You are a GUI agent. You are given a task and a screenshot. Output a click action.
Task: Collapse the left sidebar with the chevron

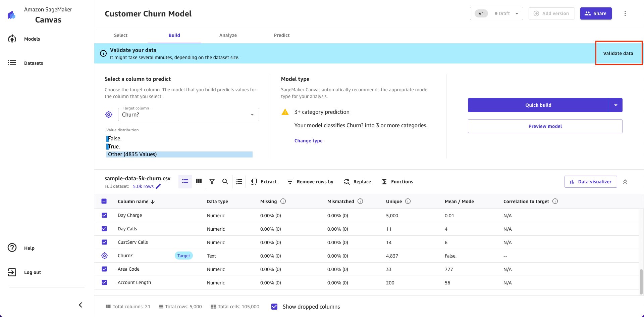[x=80, y=305]
